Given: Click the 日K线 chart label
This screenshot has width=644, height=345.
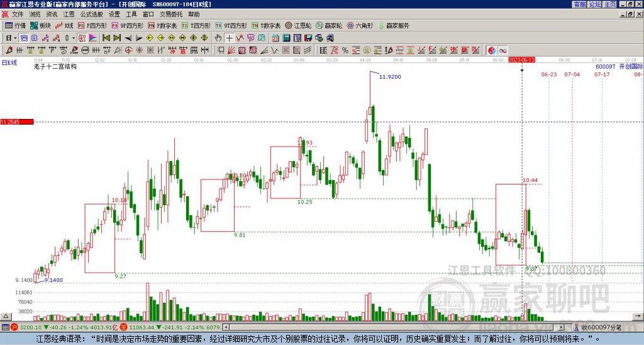Looking at the screenshot, I should pos(9,63).
